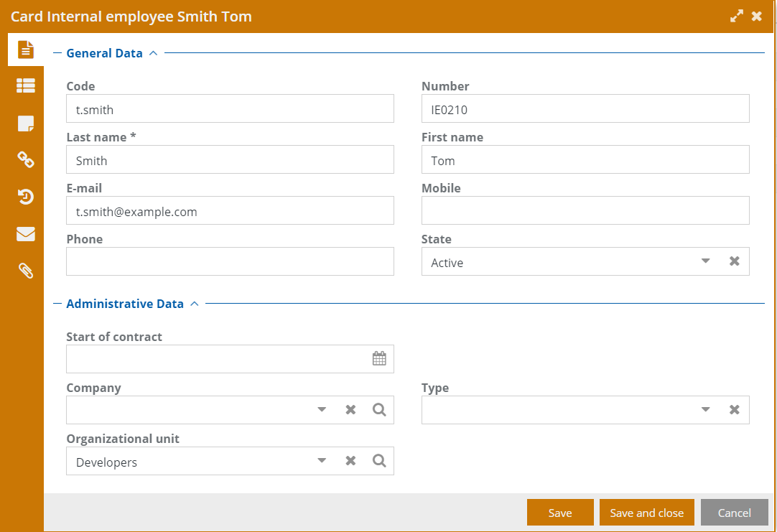Clear the Type field
Image resolution: width=777 pixels, height=532 pixels.
(x=735, y=410)
